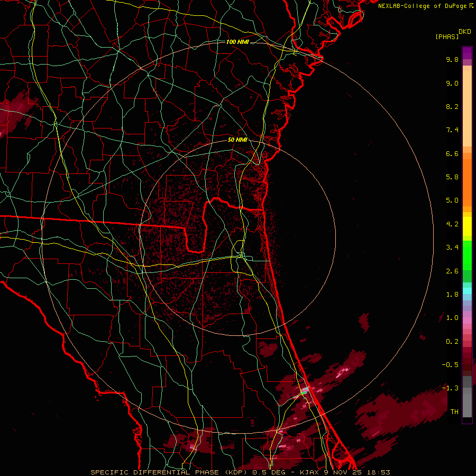Click the 9.0 scale value
Viewport: 476px width, 476px height.
[x=452, y=83]
